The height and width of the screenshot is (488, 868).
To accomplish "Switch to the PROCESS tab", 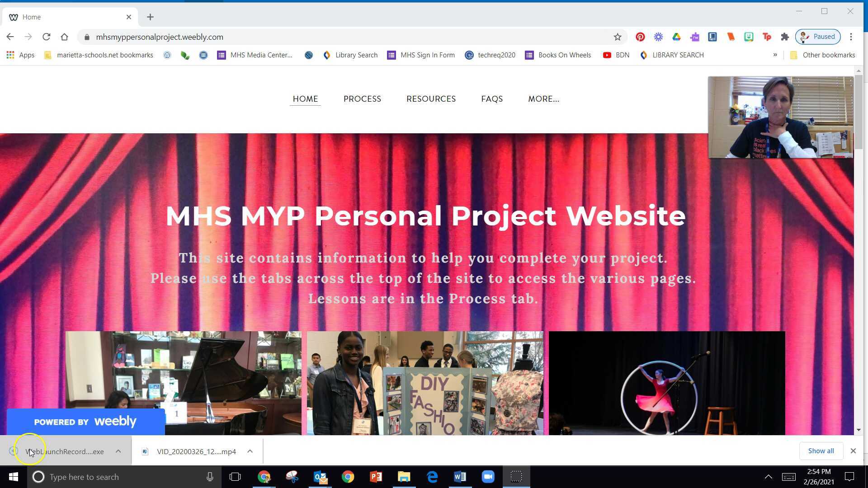I will (x=362, y=99).
